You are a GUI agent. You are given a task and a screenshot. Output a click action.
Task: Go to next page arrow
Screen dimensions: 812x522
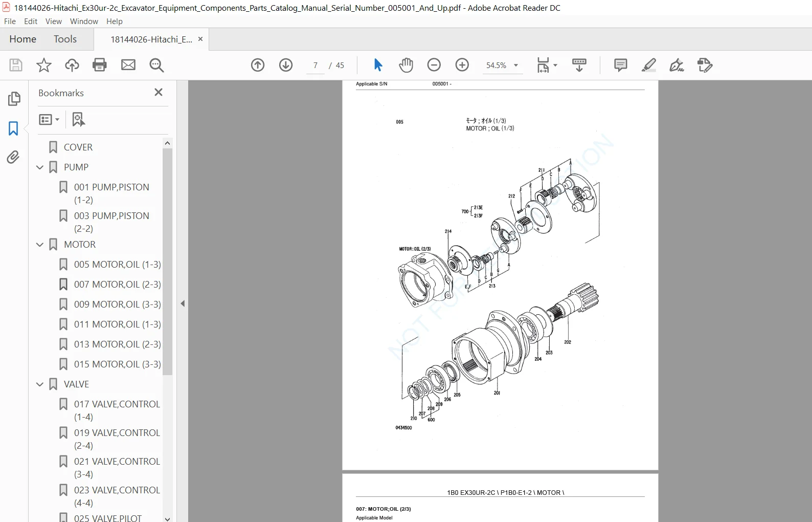(x=286, y=65)
